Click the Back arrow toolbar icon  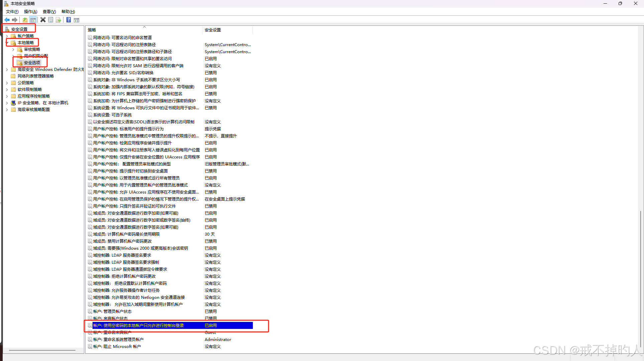[7, 20]
